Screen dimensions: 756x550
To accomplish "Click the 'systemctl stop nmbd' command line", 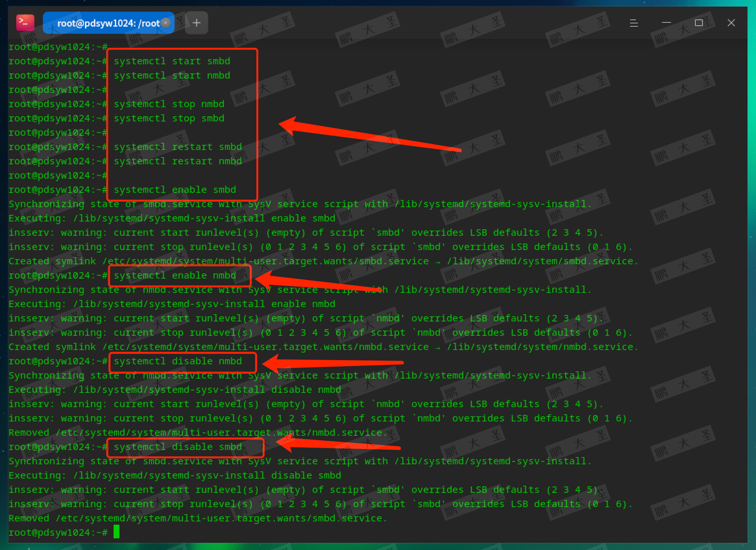I will click(x=169, y=104).
